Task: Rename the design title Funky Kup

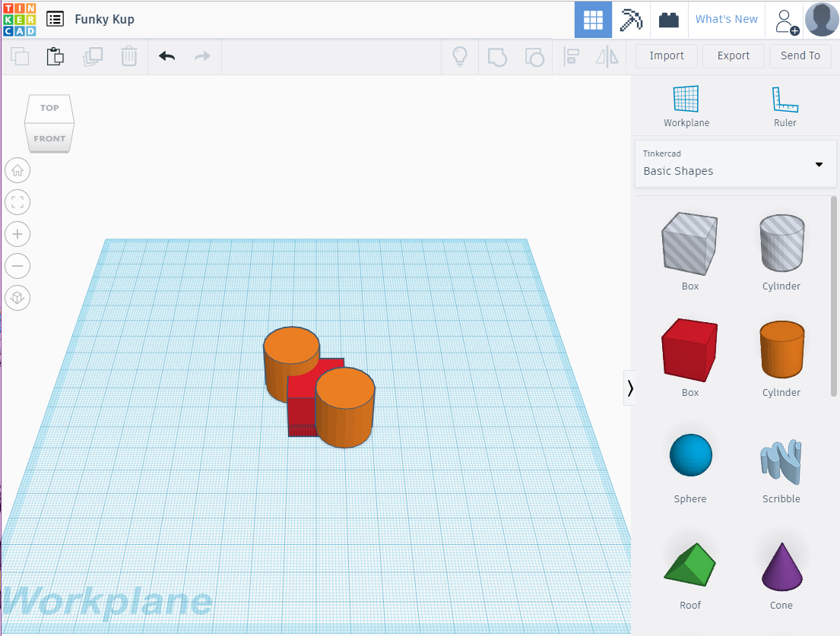Action: point(104,19)
